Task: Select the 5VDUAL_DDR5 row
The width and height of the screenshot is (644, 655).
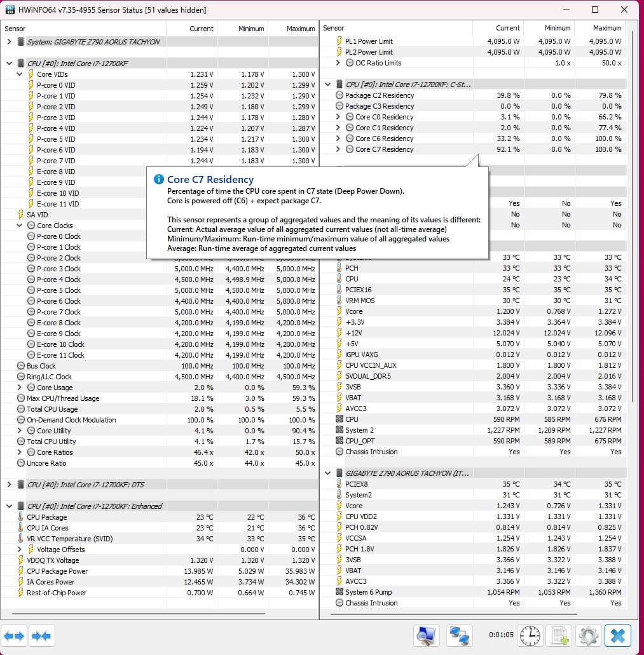Action: coord(473,376)
